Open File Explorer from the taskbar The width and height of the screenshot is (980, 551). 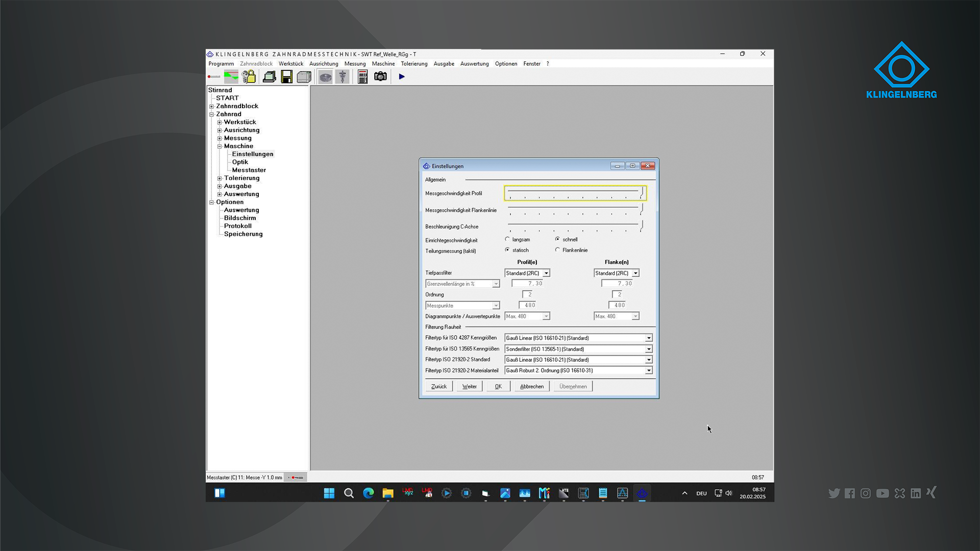click(x=388, y=493)
